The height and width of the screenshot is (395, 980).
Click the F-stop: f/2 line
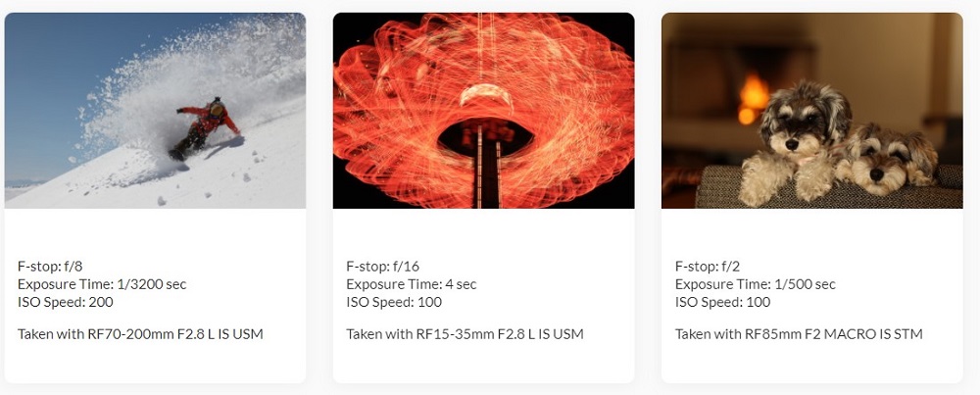pos(708,267)
